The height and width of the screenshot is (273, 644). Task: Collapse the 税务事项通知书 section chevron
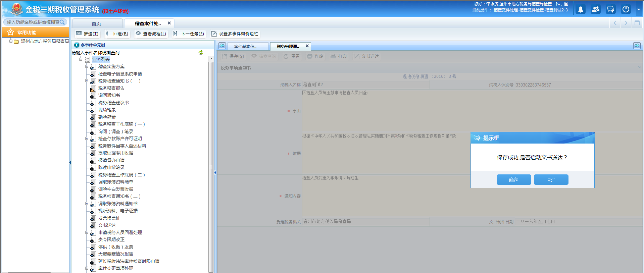640,67
